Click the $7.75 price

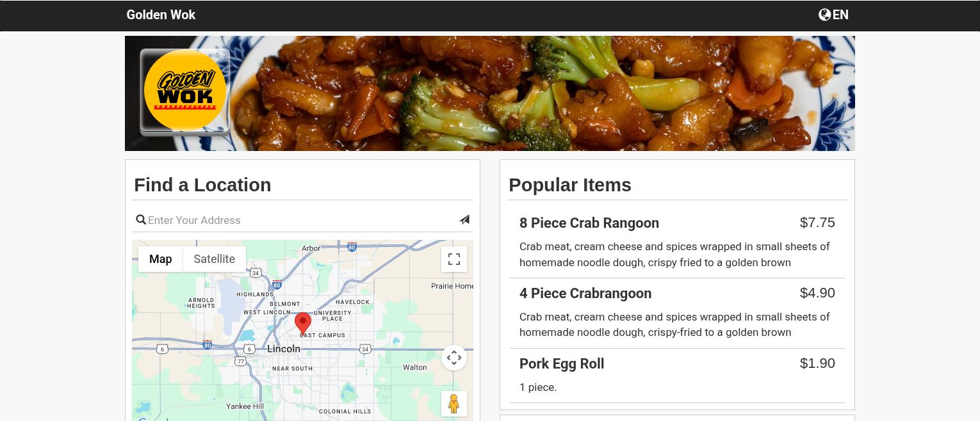(x=817, y=223)
